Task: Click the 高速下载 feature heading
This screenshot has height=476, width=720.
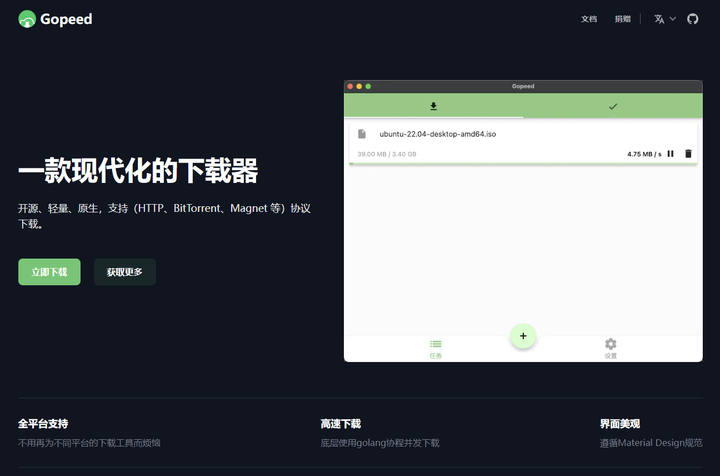Action: 341,424
